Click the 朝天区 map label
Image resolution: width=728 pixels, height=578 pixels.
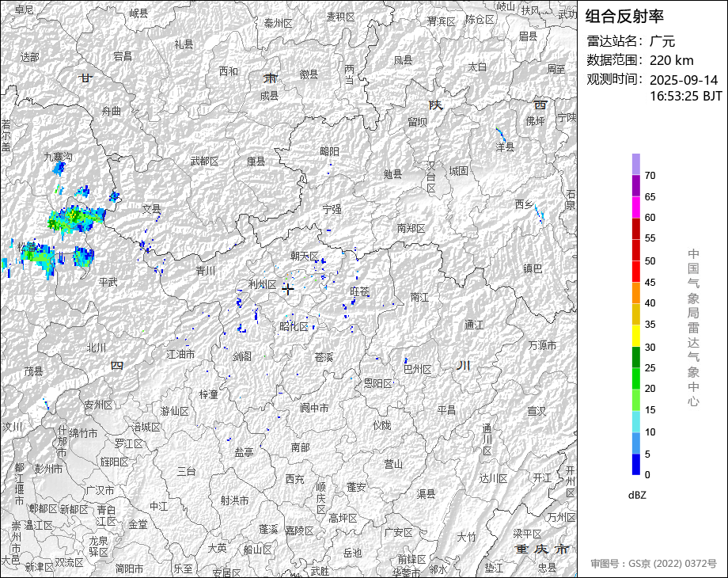305,256
